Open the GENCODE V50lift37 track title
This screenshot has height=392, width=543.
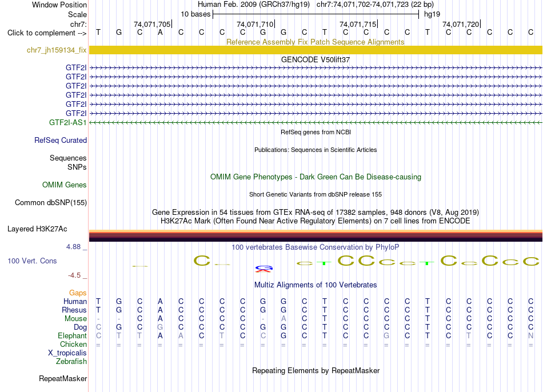pyautogui.click(x=315, y=59)
